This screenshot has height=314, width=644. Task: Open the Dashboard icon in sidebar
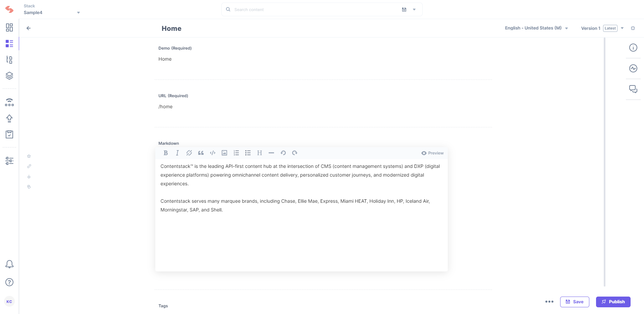pos(9,27)
